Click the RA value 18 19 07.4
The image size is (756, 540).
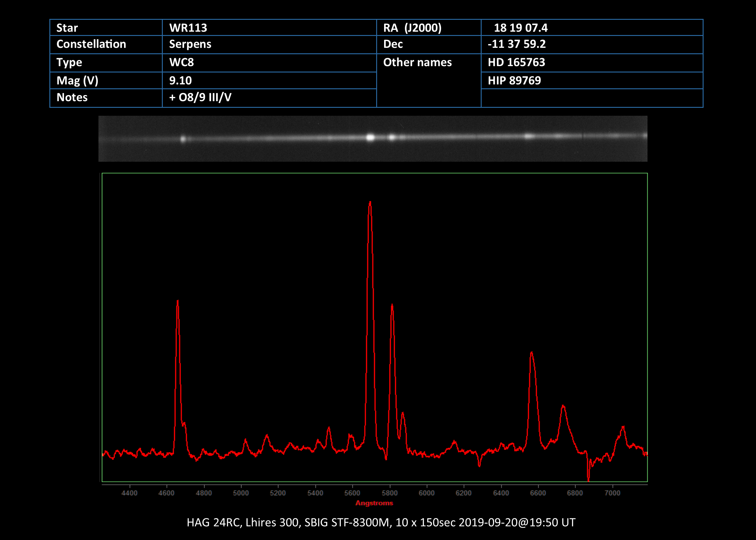click(x=520, y=28)
